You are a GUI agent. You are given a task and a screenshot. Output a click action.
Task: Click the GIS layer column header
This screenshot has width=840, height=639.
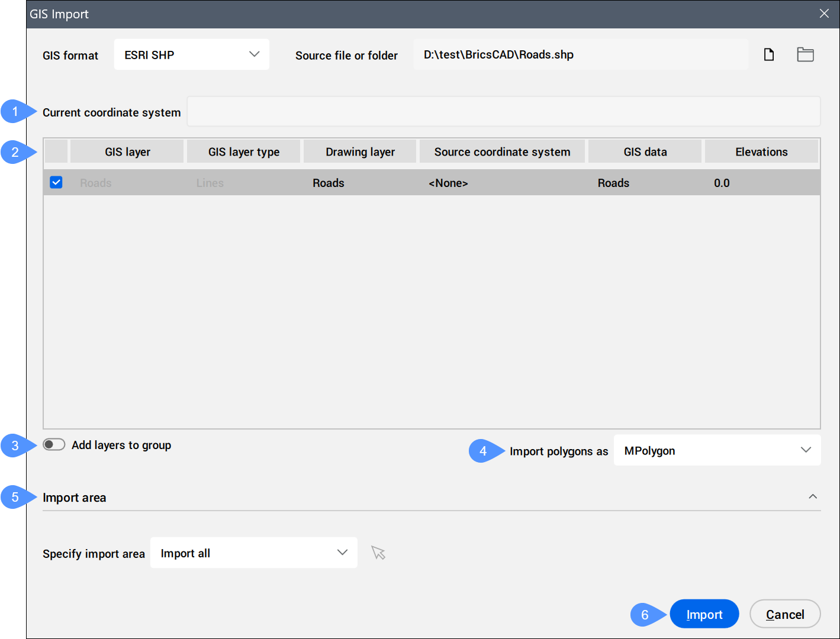[127, 151]
